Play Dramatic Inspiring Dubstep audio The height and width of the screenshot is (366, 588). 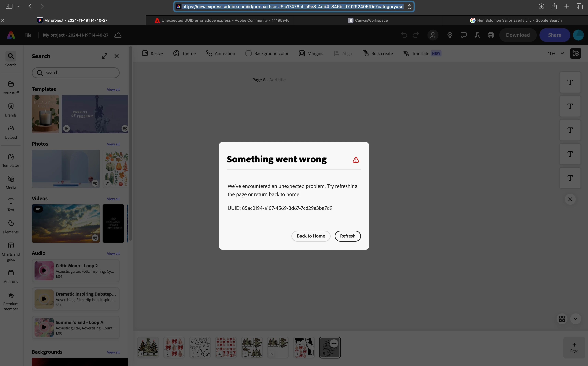tap(44, 299)
